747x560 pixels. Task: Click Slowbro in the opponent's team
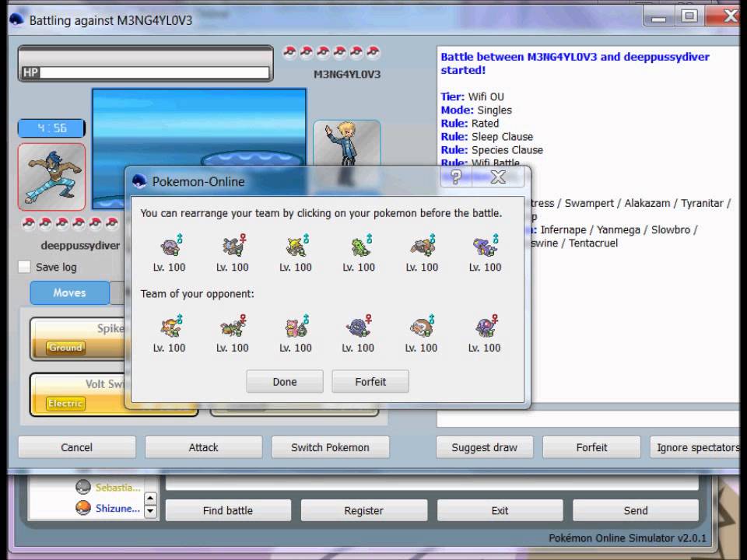click(x=296, y=327)
